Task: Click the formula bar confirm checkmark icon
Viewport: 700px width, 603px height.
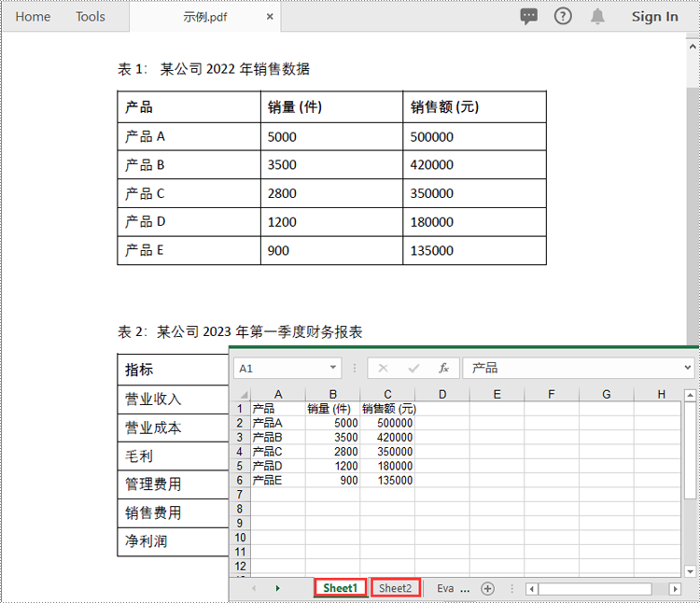Action: [x=413, y=368]
